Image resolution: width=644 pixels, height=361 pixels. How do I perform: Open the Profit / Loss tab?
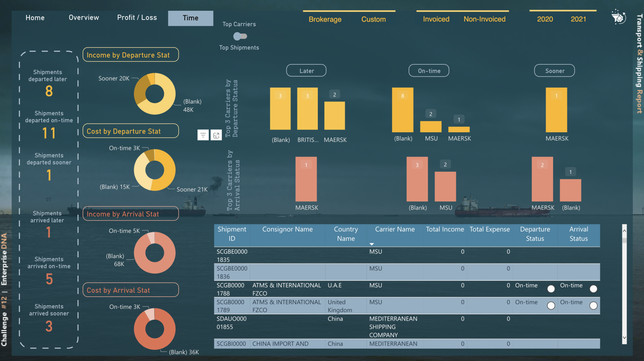(x=137, y=18)
